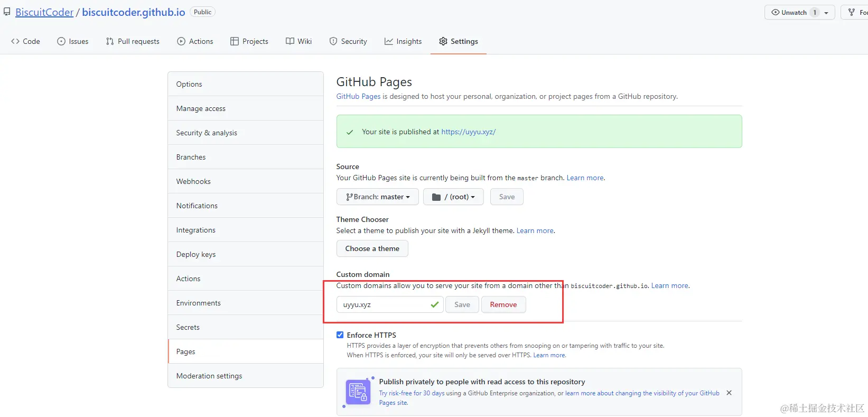Open the Pull requests tab
Image resolution: width=868 pixels, height=417 pixels.
click(x=132, y=41)
